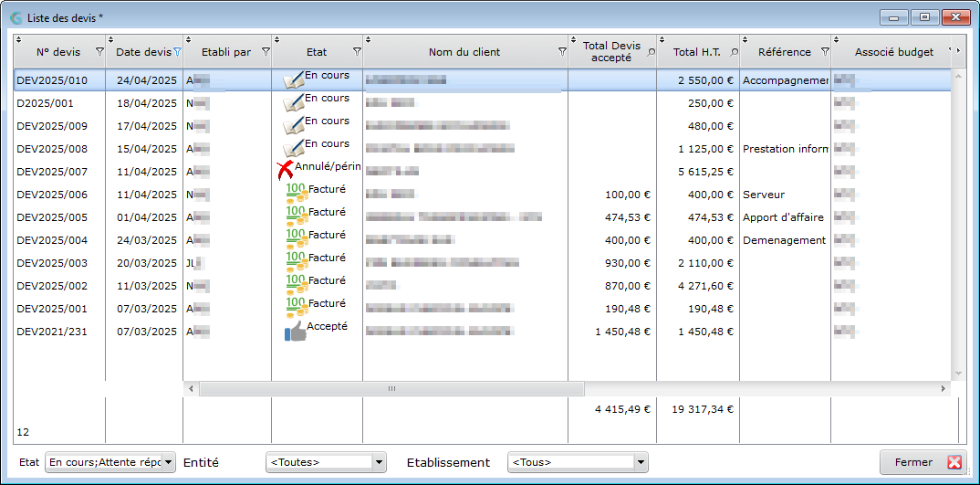Image resolution: width=980 pixels, height=485 pixels.
Task: Expand the Entité combo box
Action: coord(379,462)
